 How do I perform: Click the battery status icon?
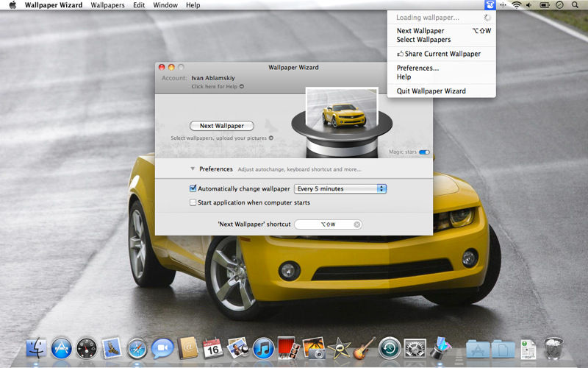544,5
